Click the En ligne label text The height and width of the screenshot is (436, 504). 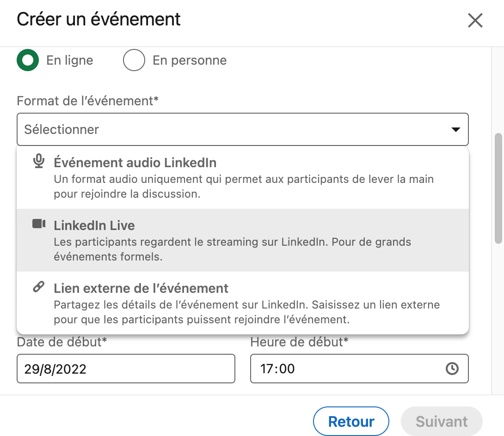tap(70, 61)
